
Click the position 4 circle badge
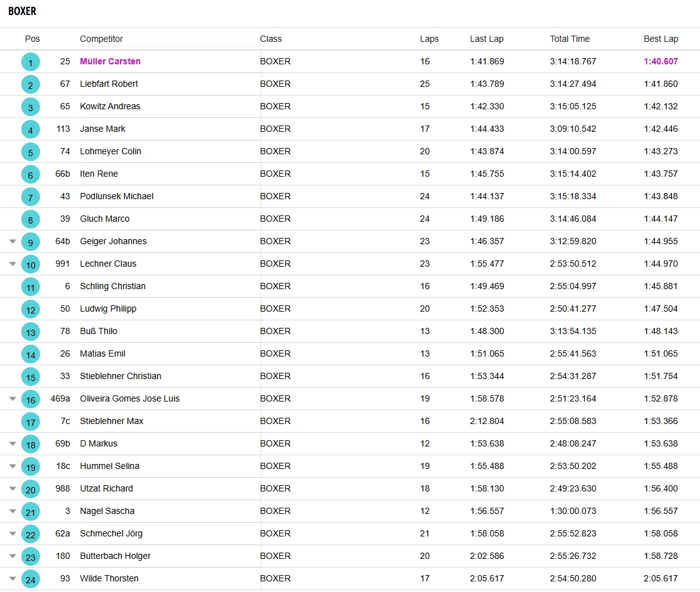(30, 129)
